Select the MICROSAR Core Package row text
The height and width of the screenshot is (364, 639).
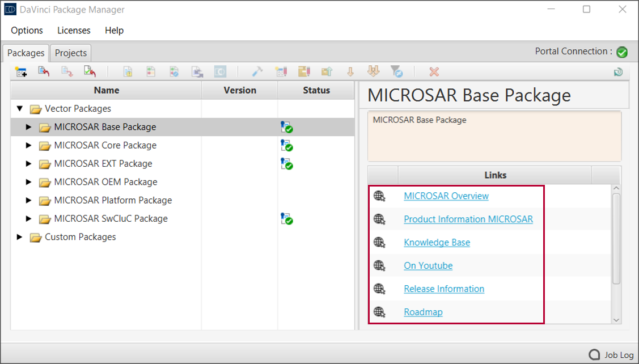pos(105,146)
